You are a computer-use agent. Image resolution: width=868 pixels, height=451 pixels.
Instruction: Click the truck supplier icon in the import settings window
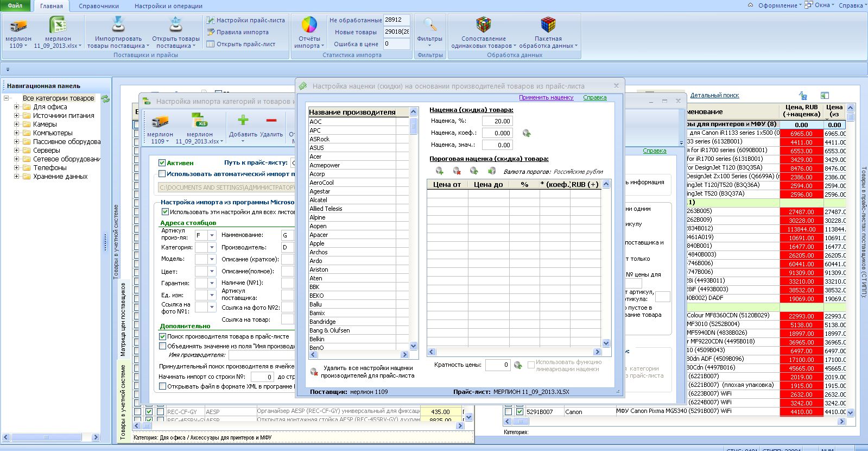(x=160, y=122)
